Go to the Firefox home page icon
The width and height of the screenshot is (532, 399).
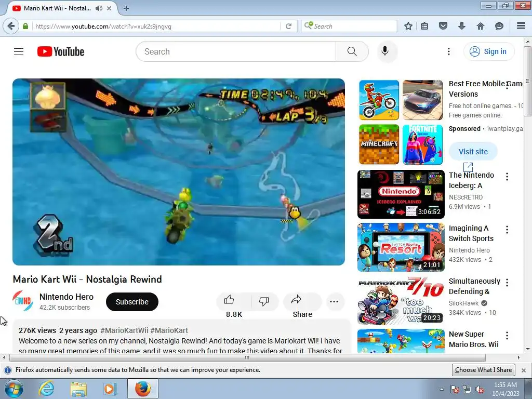481,26
